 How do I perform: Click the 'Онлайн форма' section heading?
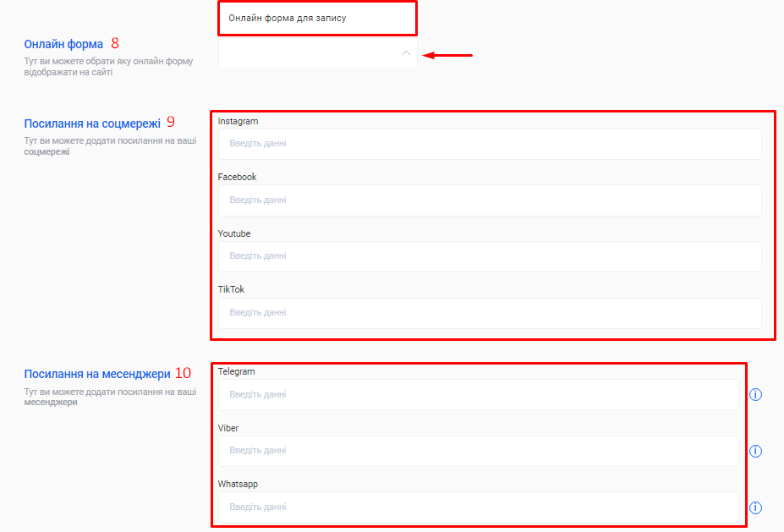point(63,44)
